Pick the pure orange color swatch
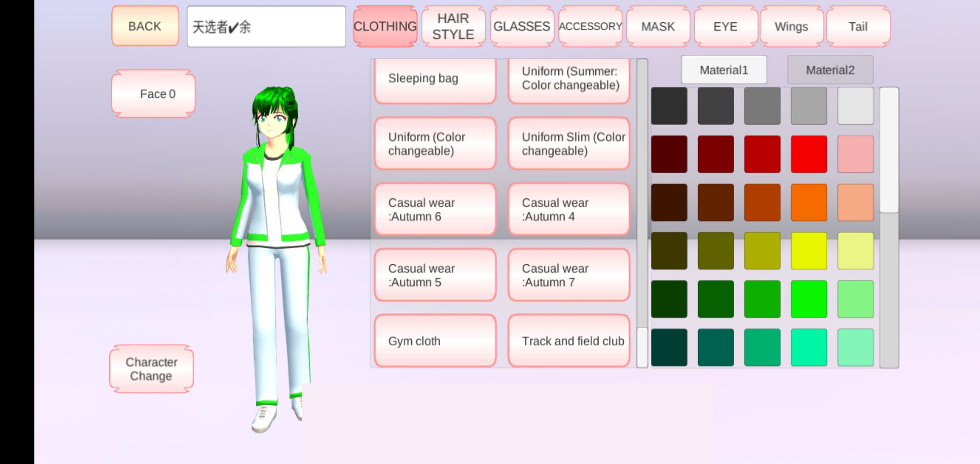The width and height of the screenshot is (980, 464). coord(808,202)
